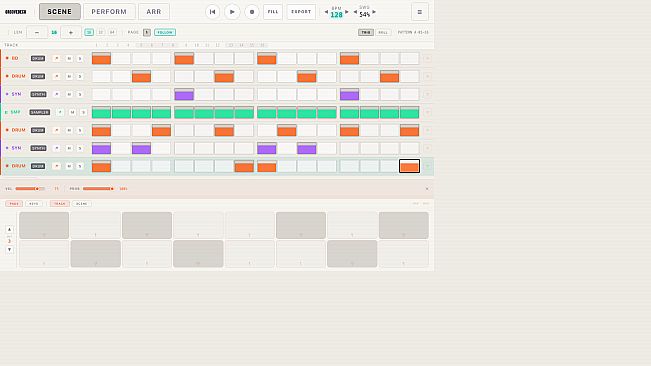Click the swing value 54%
This screenshot has width=651, height=366.
pyautogui.click(x=365, y=15)
